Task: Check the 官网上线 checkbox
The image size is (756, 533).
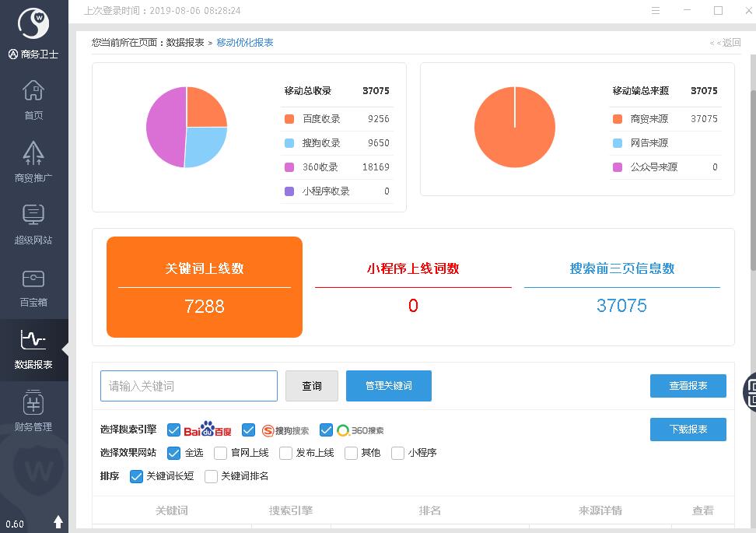Action: click(221, 453)
